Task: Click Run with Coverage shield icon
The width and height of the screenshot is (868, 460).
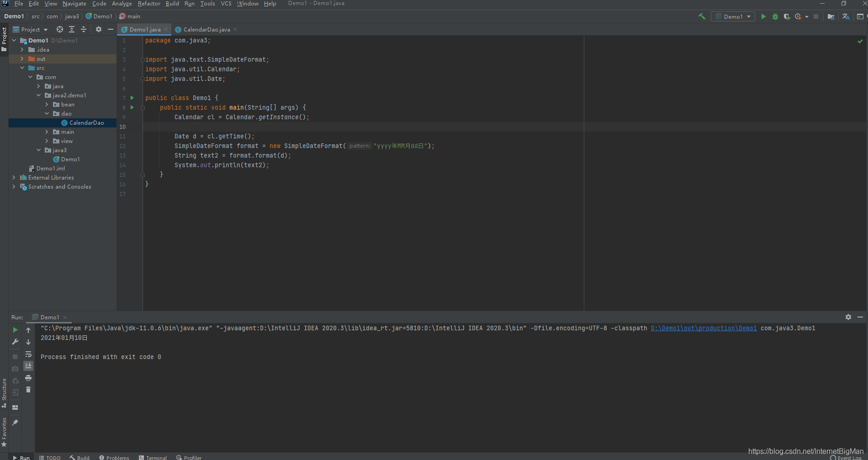Action: click(x=787, y=16)
